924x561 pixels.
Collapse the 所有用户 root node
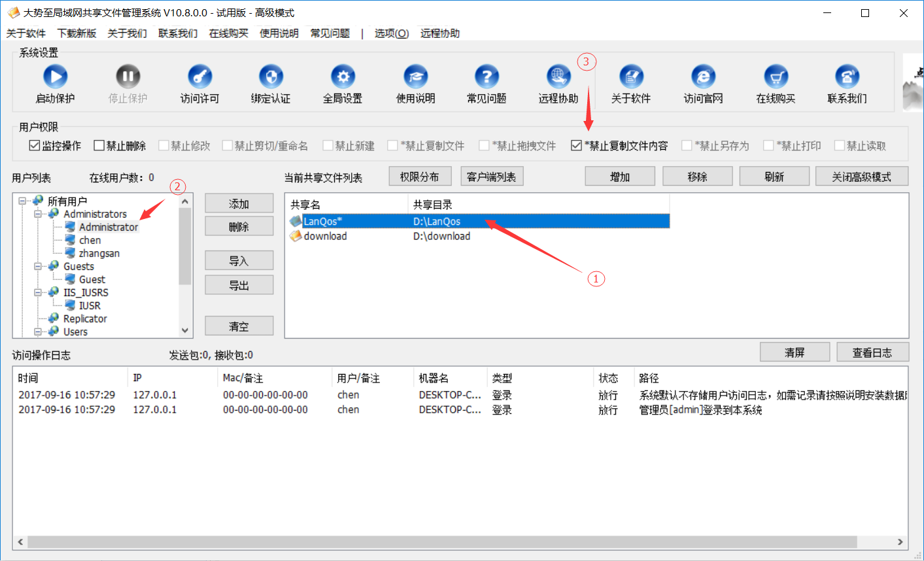(x=22, y=201)
